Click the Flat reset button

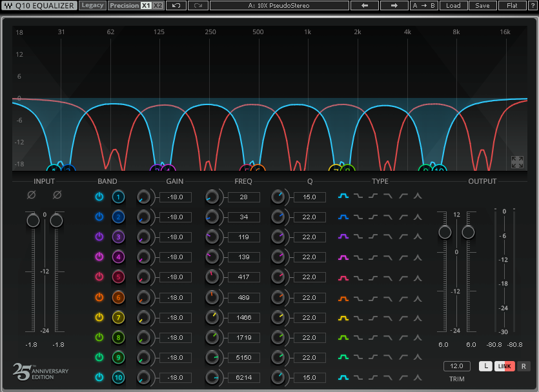coord(512,6)
